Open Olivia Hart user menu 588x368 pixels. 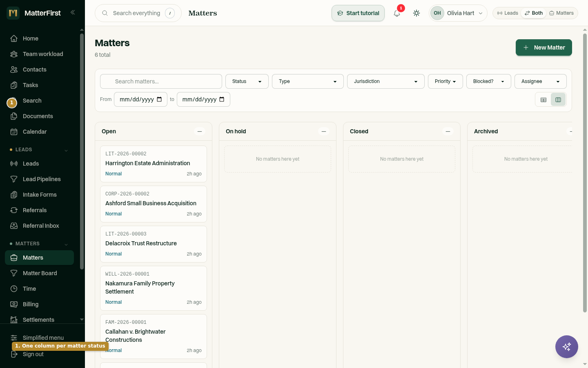click(x=458, y=13)
